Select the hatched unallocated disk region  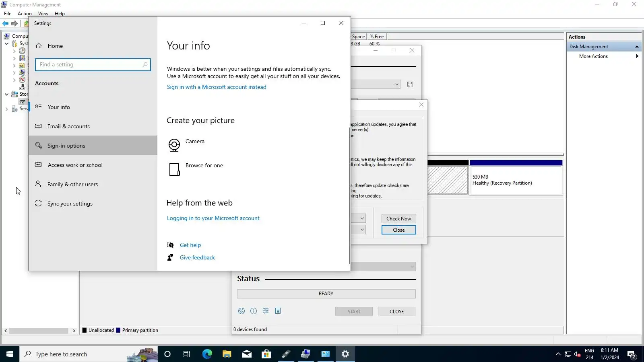coord(448,180)
